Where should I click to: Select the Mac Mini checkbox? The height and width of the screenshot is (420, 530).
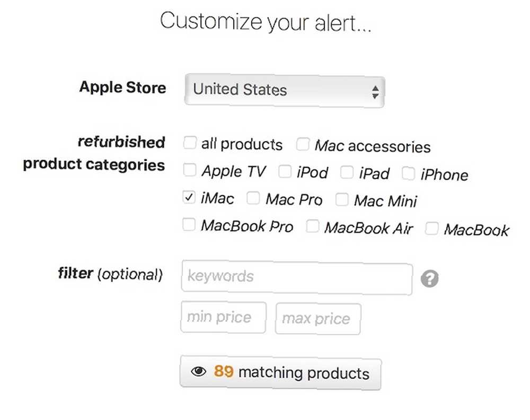point(342,199)
